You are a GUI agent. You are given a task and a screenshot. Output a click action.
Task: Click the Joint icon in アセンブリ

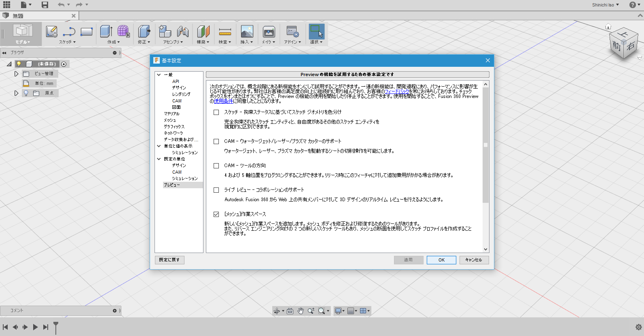tap(183, 31)
